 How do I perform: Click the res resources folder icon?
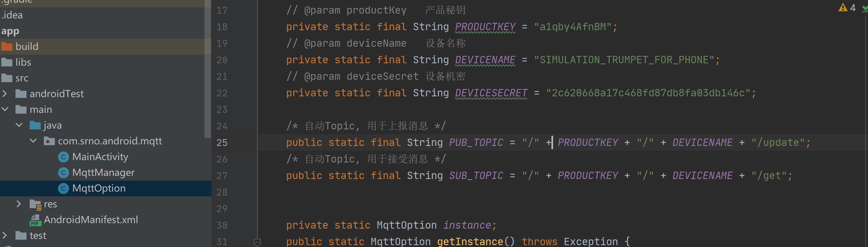click(35, 204)
